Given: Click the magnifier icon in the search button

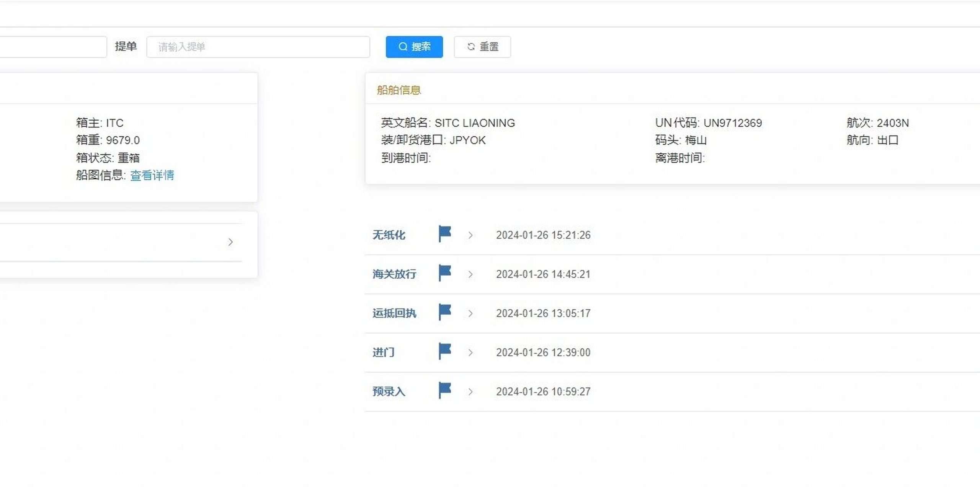Looking at the screenshot, I should point(403,46).
